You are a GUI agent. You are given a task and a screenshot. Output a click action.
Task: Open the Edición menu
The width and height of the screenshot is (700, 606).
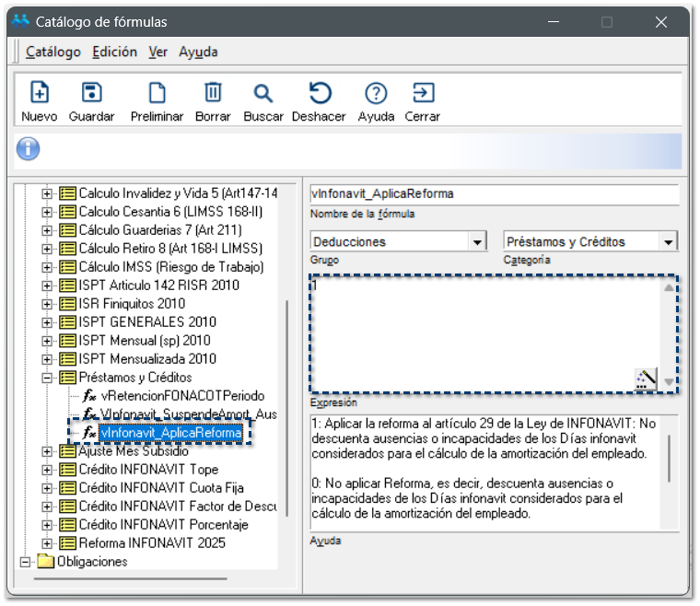tap(115, 52)
